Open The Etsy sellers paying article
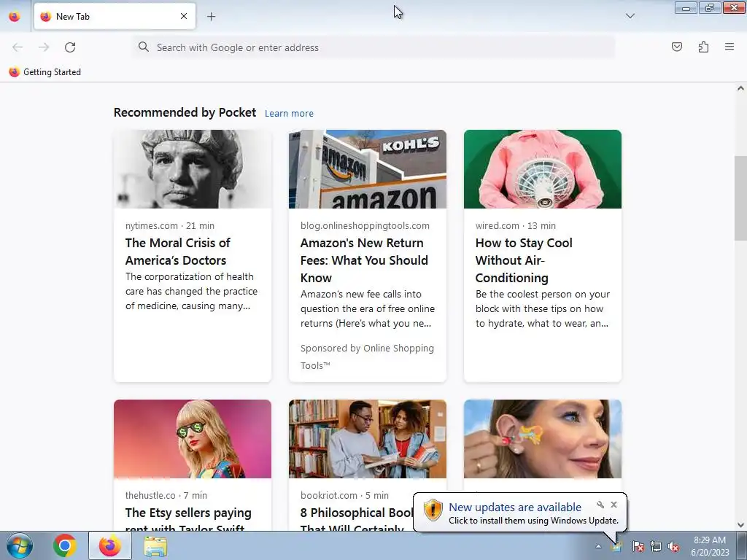Viewport: 747px width, 560px height. (x=188, y=519)
